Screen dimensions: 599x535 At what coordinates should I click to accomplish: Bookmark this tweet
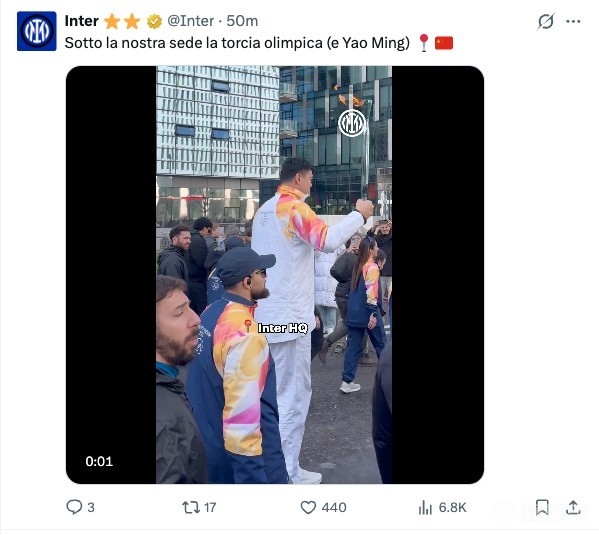point(542,507)
